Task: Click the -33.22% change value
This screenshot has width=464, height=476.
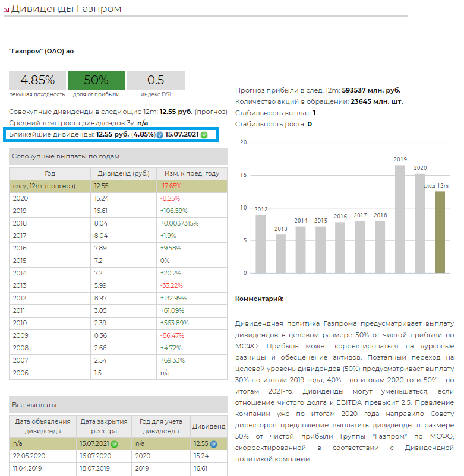Action: coord(171,285)
